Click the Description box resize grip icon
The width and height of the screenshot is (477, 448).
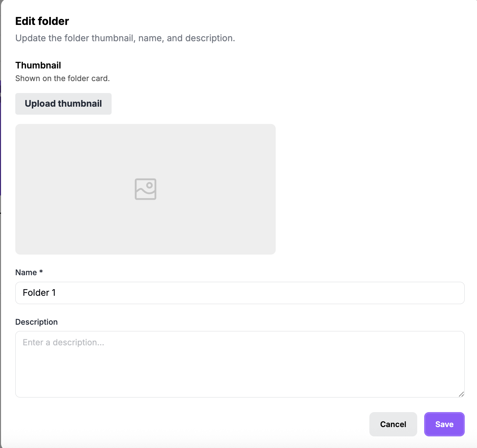(x=461, y=394)
